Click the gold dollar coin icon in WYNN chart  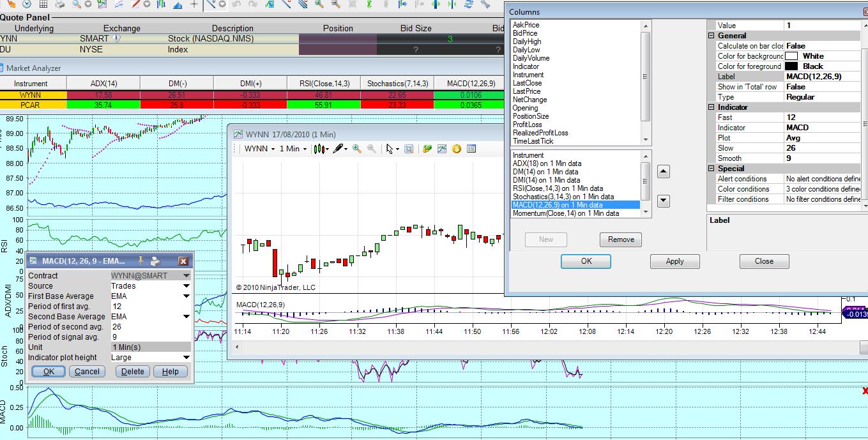click(456, 149)
